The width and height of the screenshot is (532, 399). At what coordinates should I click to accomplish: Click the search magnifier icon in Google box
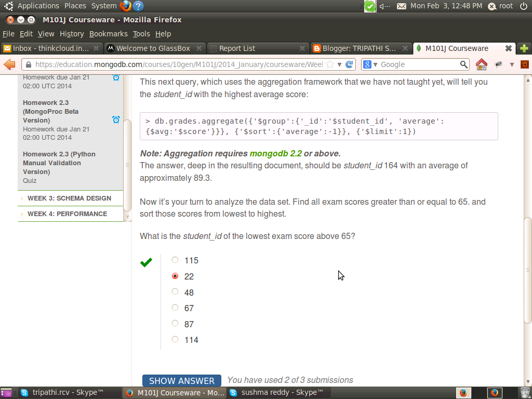[463, 64]
